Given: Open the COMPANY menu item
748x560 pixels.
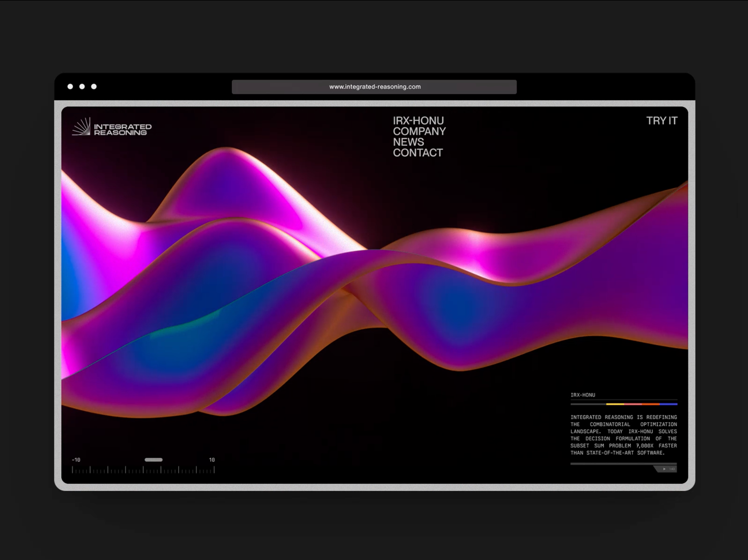Looking at the screenshot, I should (x=419, y=131).
